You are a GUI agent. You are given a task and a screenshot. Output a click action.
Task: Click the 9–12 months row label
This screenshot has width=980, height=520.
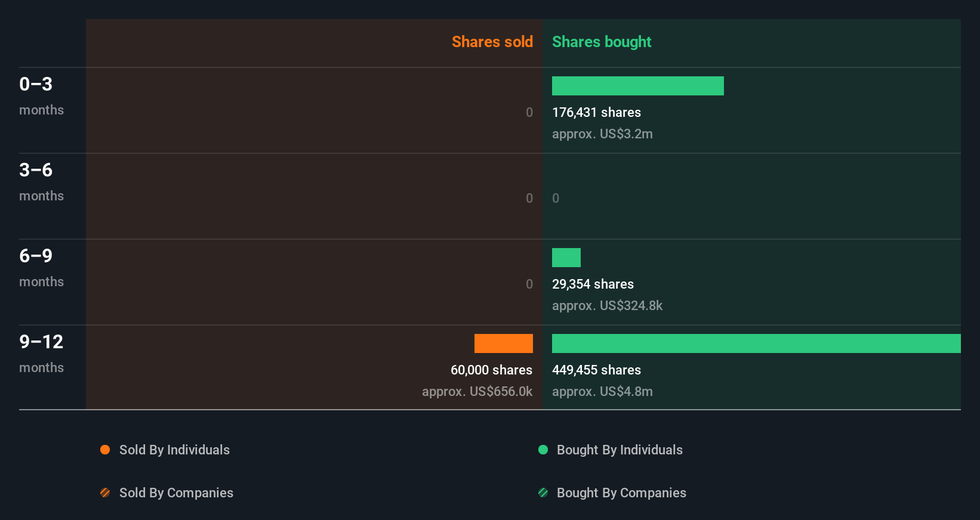(x=41, y=354)
